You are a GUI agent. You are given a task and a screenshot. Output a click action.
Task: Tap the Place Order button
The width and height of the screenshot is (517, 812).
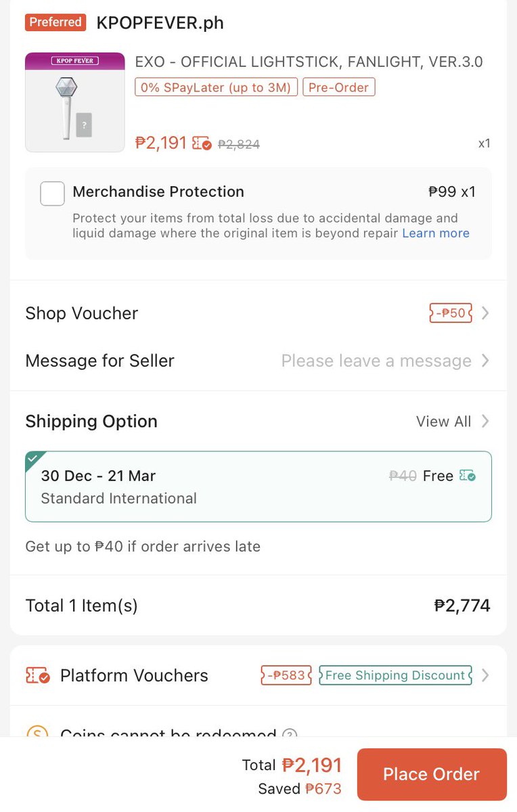(x=432, y=774)
